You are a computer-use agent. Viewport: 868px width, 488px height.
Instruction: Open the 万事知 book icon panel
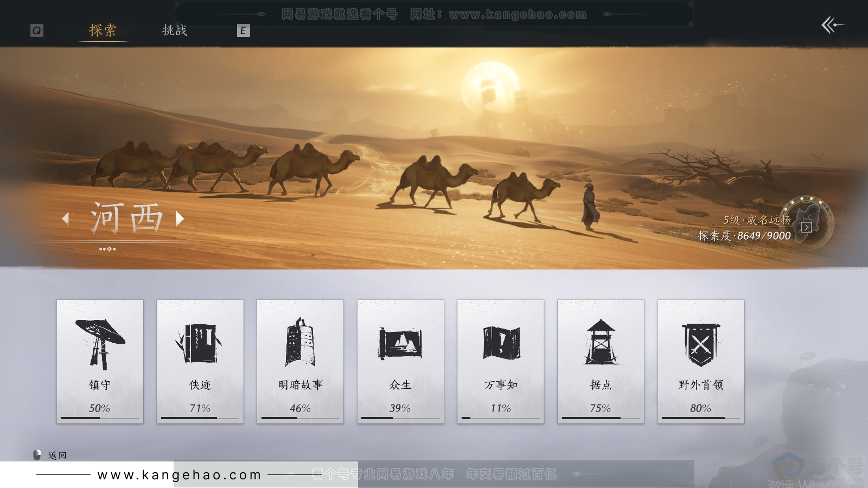click(x=500, y=342)
